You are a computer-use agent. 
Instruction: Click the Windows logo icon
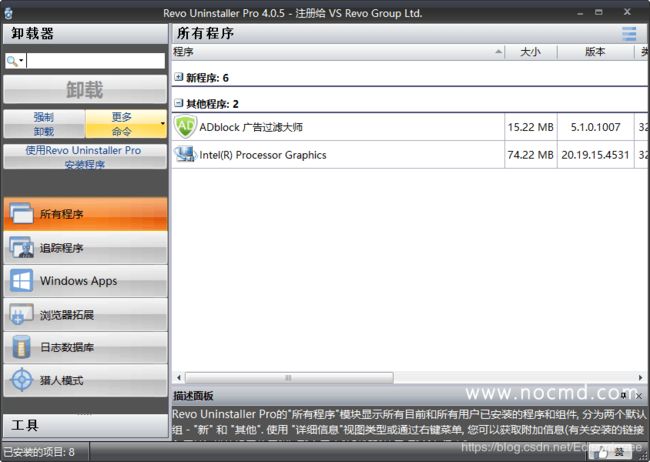click(x=21, y=281)
